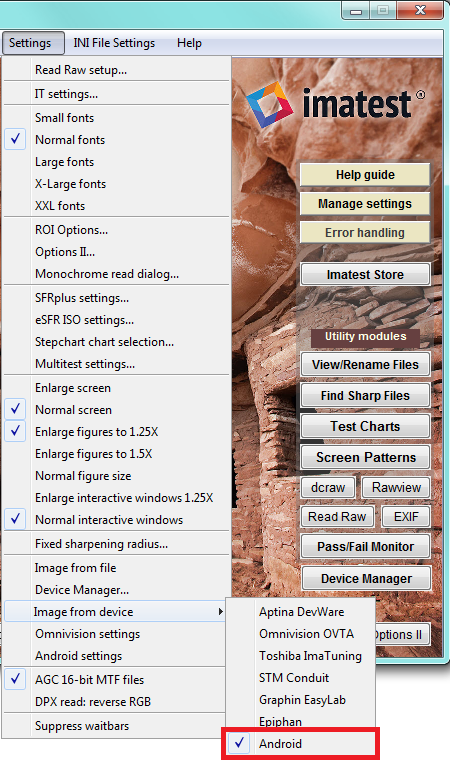Open Find Sharp Files utility
Screen dimensions: 450x764
point(365,395)
